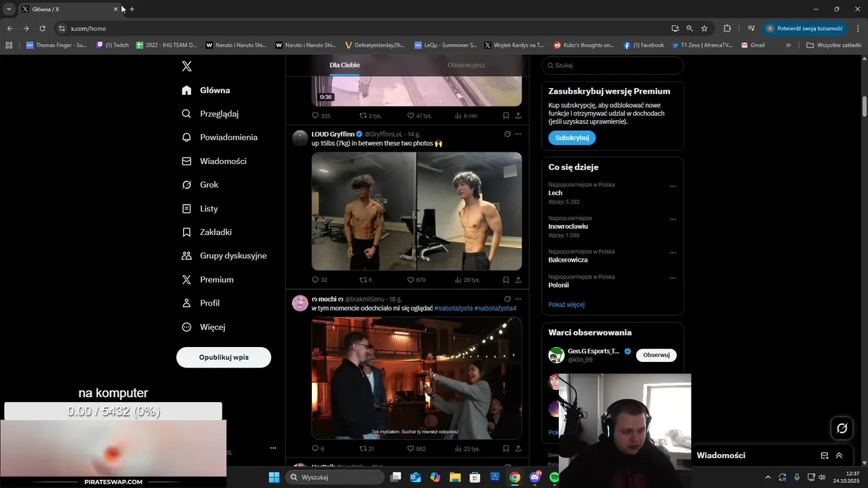Open Spotify from the taskbar
The width and height of the screenshot is (868, 488).
(x=554, y=477)
